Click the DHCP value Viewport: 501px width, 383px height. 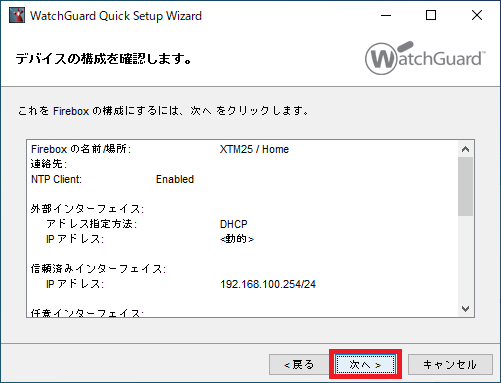pyautogui.click(x=234, y=224)
